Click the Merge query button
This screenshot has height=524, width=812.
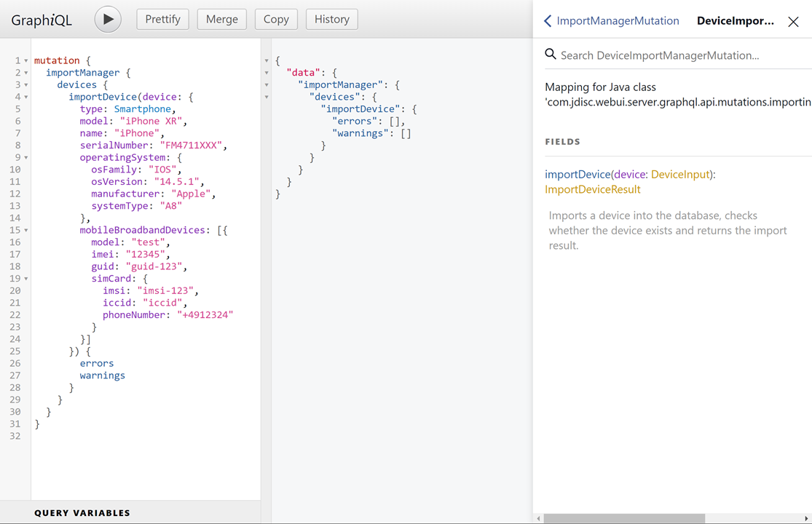(x=221, y=20)
